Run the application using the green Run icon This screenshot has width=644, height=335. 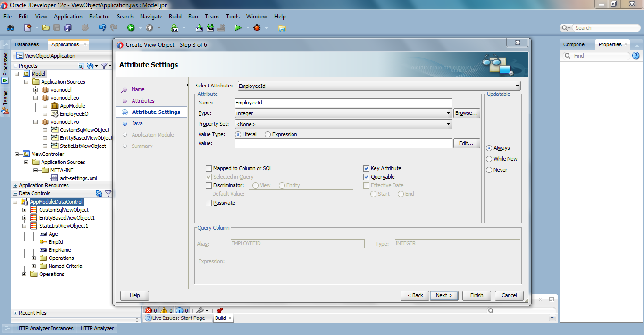coord(238,27)
